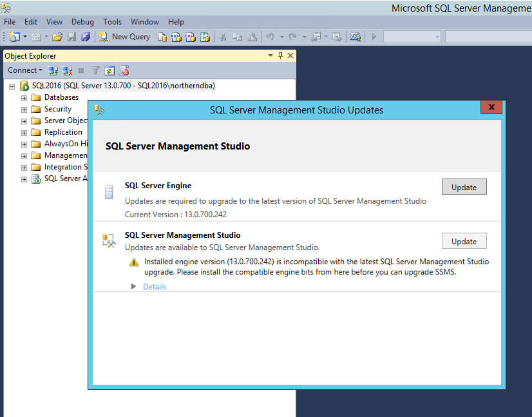
Task: Open the Redo history dropdown arrow
Action: point(304,37)
